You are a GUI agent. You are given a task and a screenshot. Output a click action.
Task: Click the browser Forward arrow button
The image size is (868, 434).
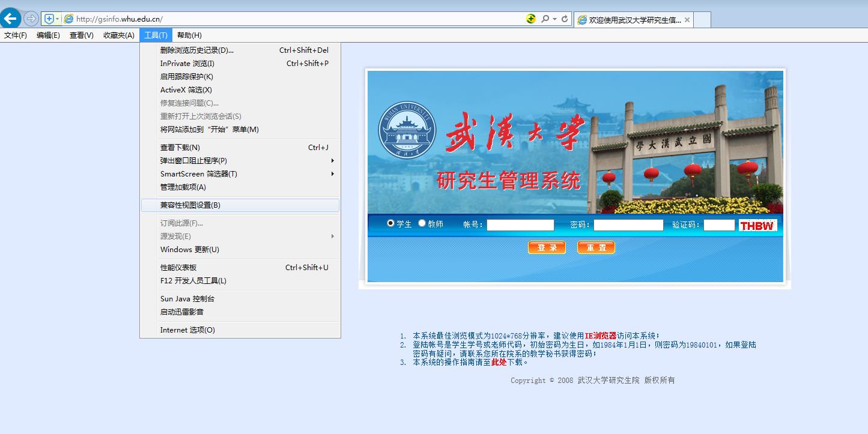pos(31,19)
